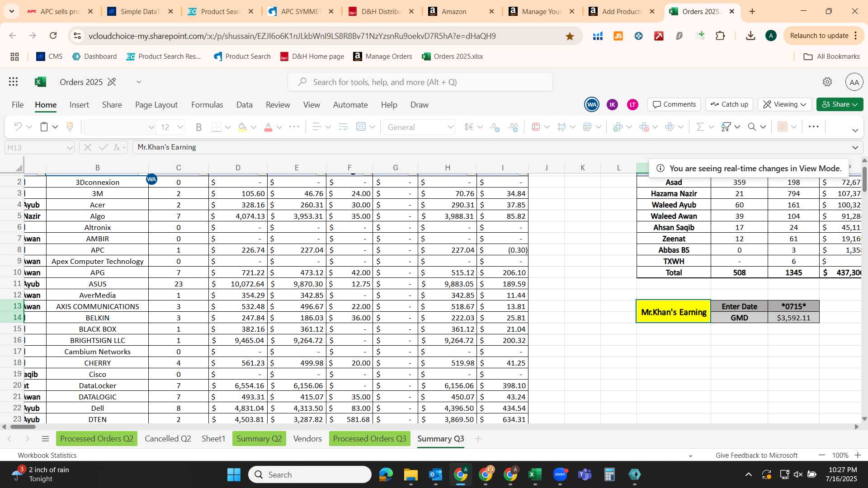Click Workbook Statistics in status bar

coord(47,455)
